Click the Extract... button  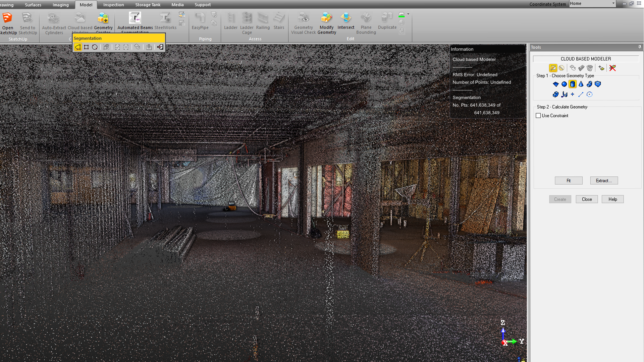click(604, 181)
